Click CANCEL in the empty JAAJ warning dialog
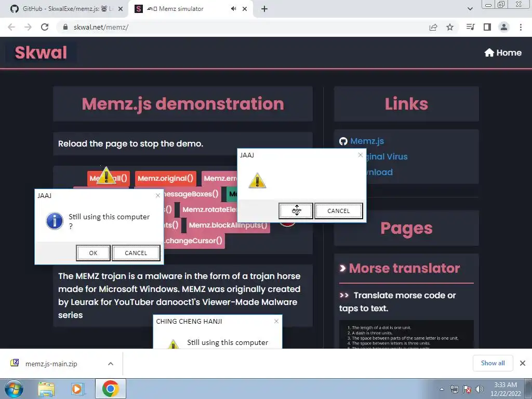Screen dimensions: 532x399 coord(338,211)
